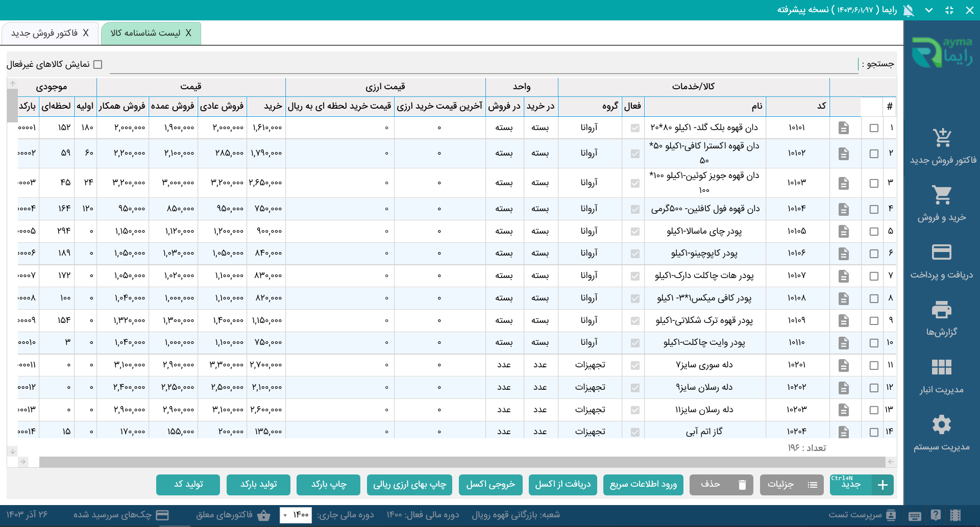980x527 pixels.
Task: Open the help question-mark icon in the status bar
Action: [936, 515]
